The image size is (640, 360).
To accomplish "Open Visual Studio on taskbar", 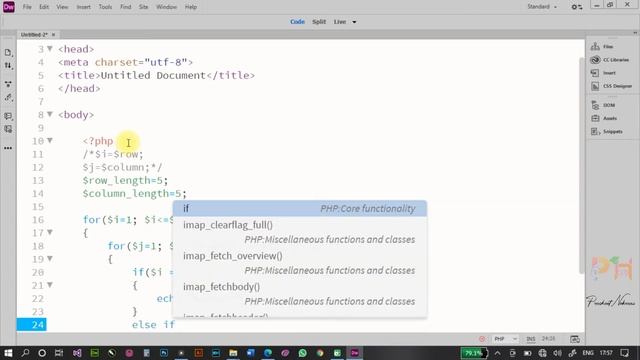I will tap(77, 353).
